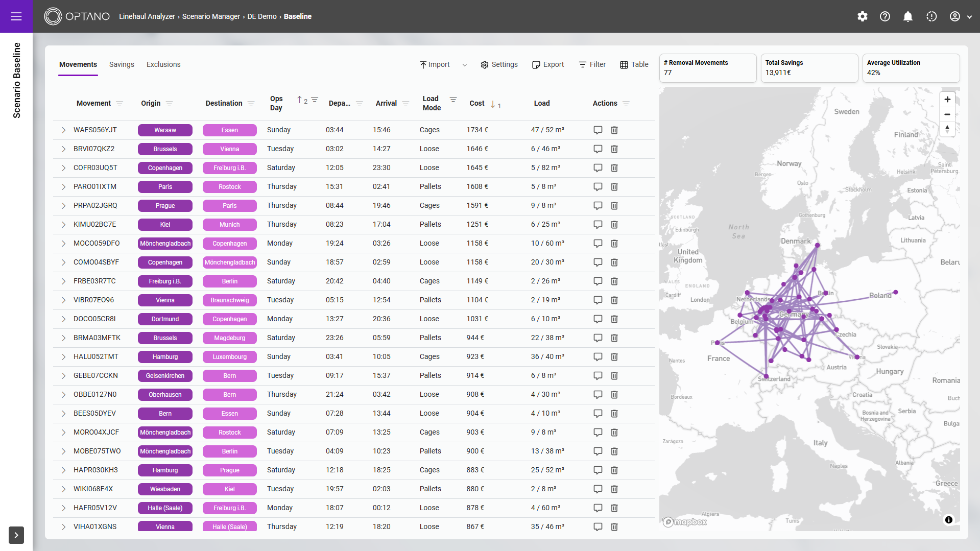Open the Origin column filter menu
This screenshot has height=551, width=980.
(x=170, y=104)
